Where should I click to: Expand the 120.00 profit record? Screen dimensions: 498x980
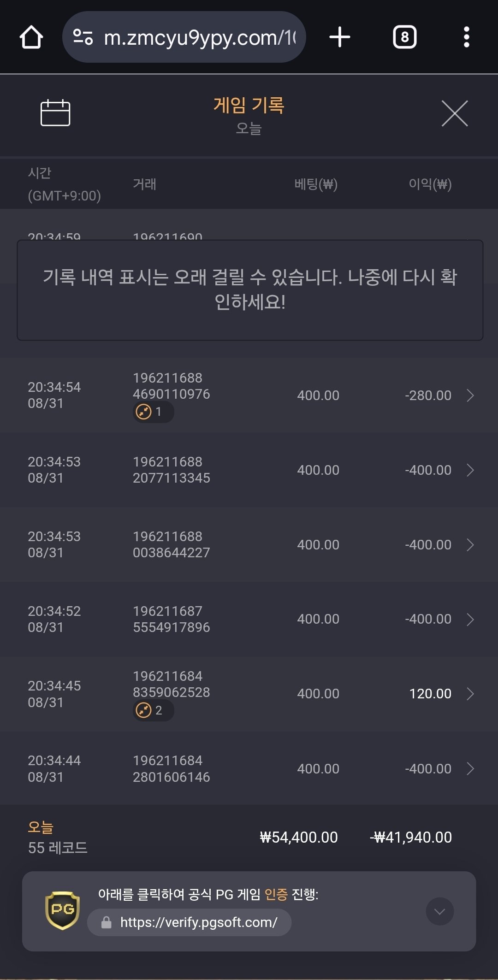pyautogui.click(x=470, y=694)
